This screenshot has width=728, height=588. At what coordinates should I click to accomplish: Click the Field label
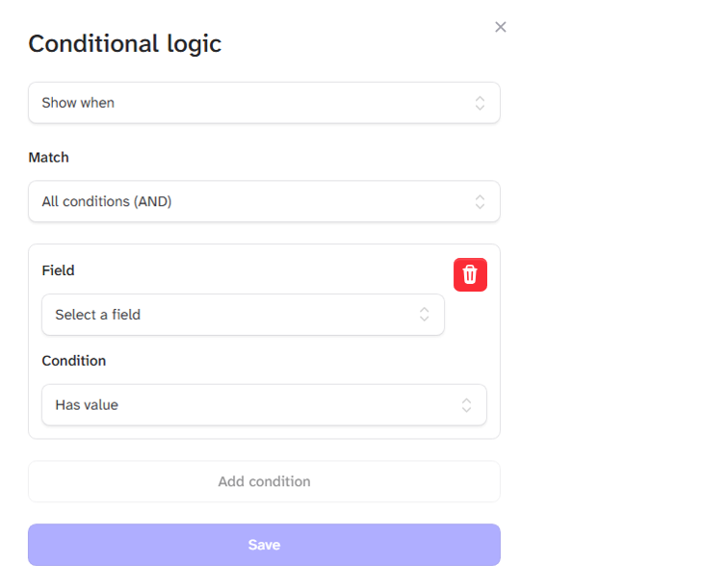point(58,270)
